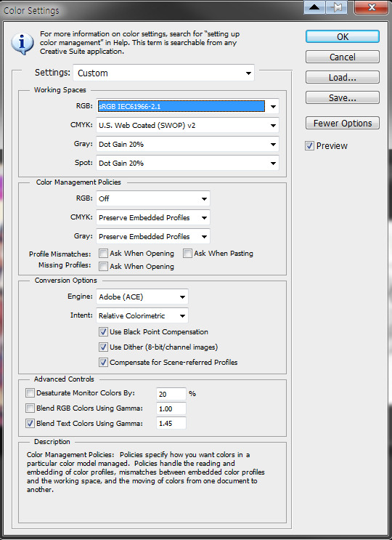Click the text gamma field showing 1.45
Screen dimensions: 392x540
point(171,423)
